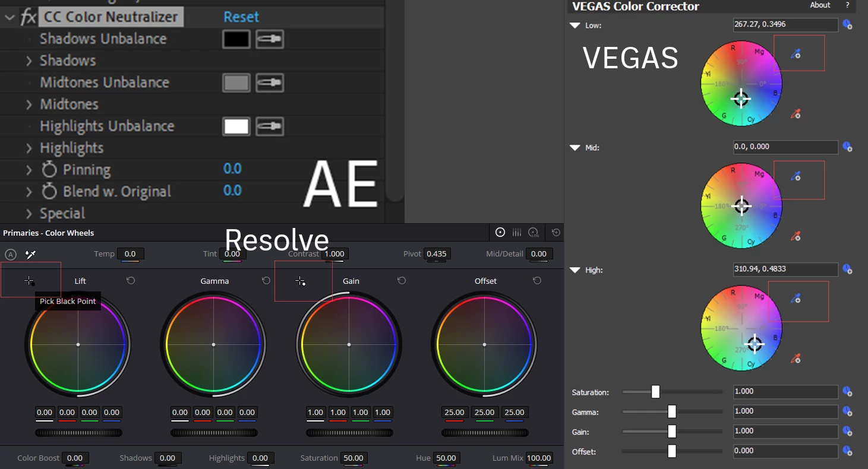Toggle the fx switch for CC Color Neutralizer
868x469 pixels.
[28, 17]
